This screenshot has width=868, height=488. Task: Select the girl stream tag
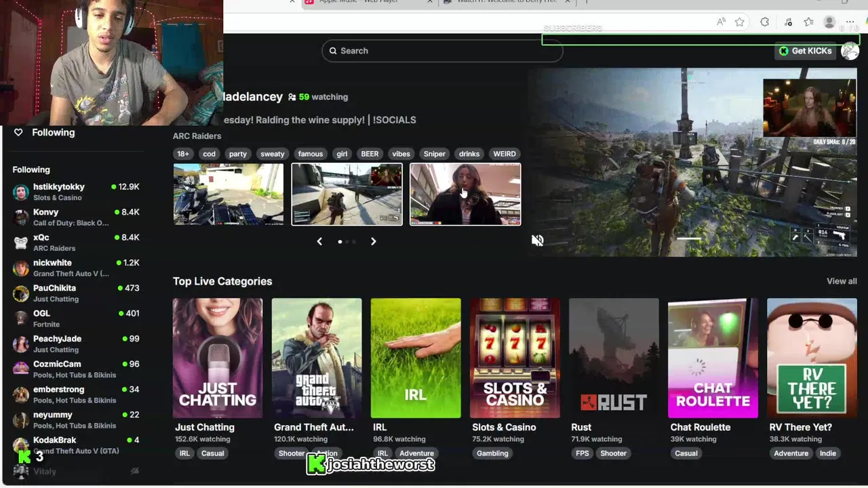(342, 154)
